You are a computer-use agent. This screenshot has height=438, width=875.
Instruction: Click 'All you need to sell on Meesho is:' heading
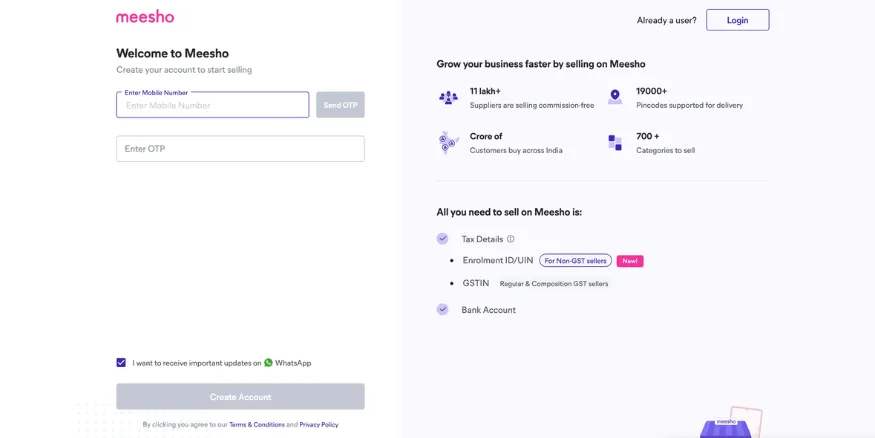click(509, 213)
